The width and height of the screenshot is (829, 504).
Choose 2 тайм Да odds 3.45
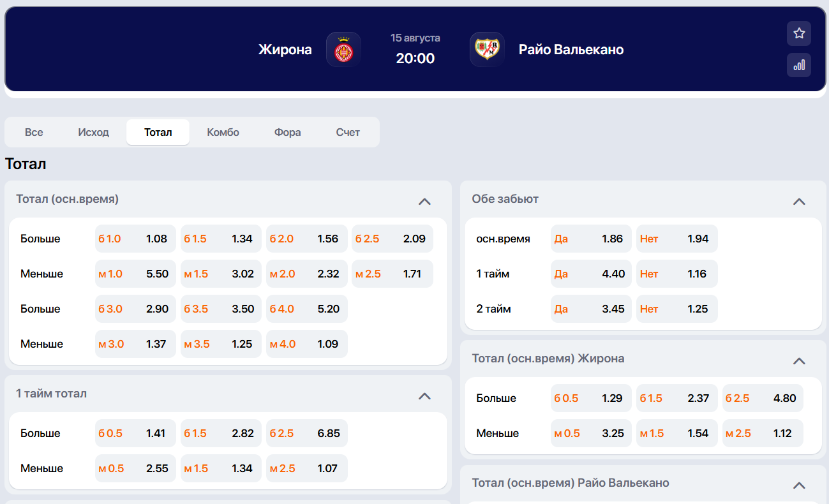[x=591, y=309]
